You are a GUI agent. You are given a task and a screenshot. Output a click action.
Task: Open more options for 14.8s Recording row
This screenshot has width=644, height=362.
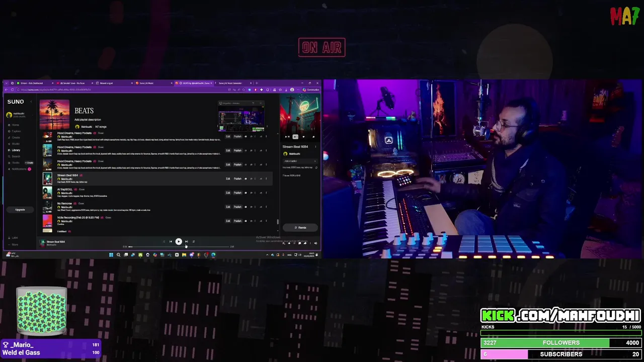point(266,221)
